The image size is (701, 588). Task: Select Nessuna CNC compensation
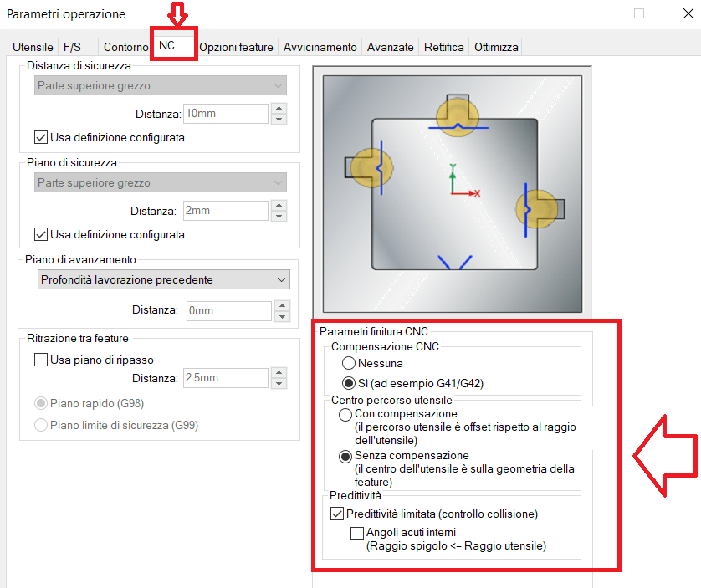tap(349, 363)
